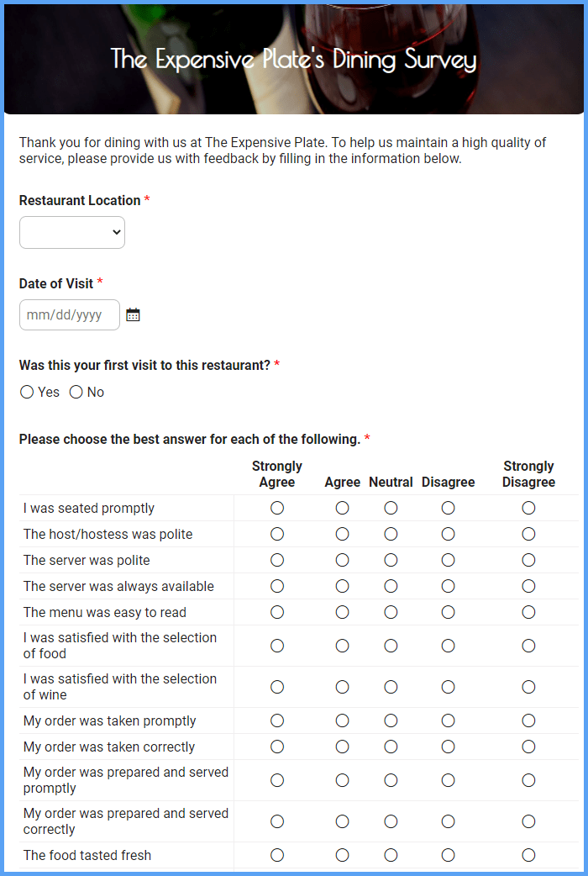Pick Disagree for 'My order was taken correctly'
The height and width of the screenshot is (876, 588).
click(x=448, y=747)
